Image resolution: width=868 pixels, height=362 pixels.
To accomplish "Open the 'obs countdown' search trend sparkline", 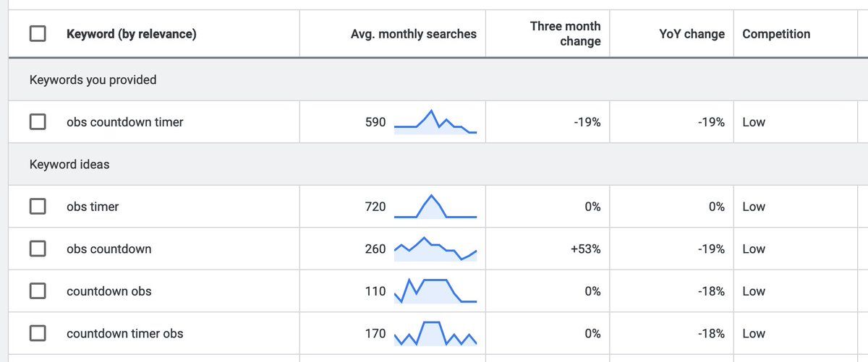I will coord(435,249).
